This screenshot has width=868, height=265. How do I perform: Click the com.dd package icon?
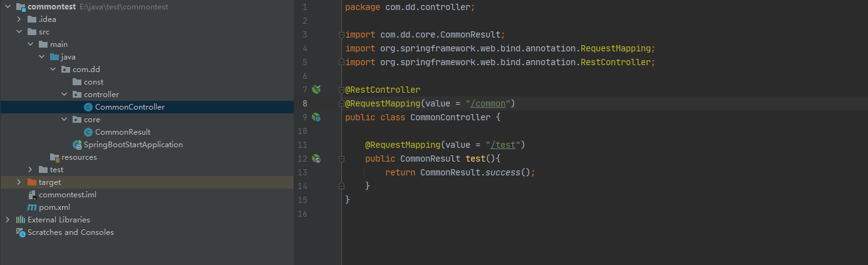(x=66, y=70)
